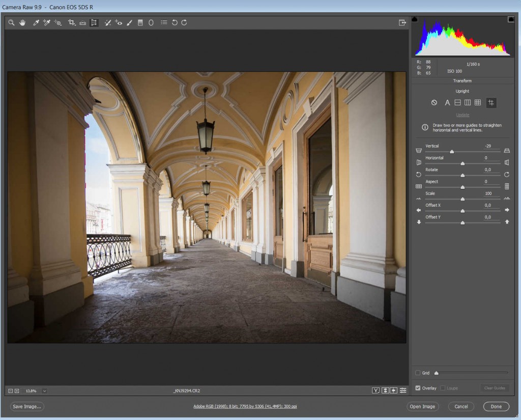The width and height of the screenshot is (521, 420).
Task: Select the Straighten tool
Action: 82,23
